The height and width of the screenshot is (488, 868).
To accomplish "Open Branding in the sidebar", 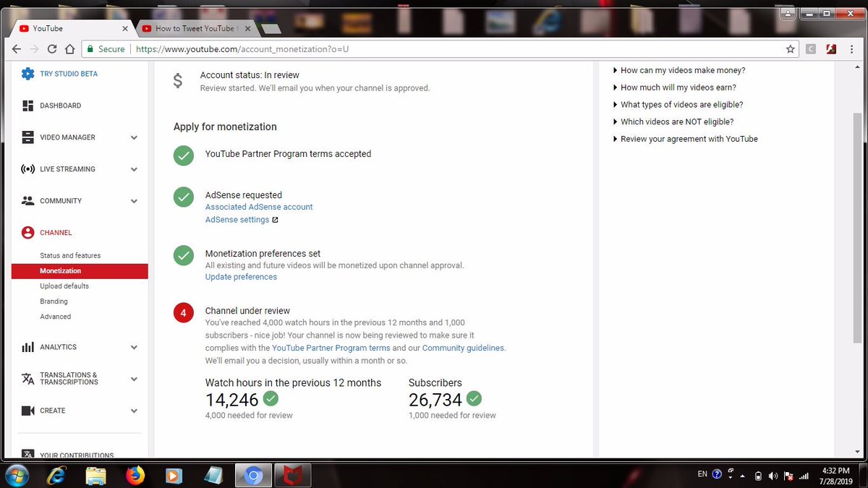I will (x=54, y=301).
